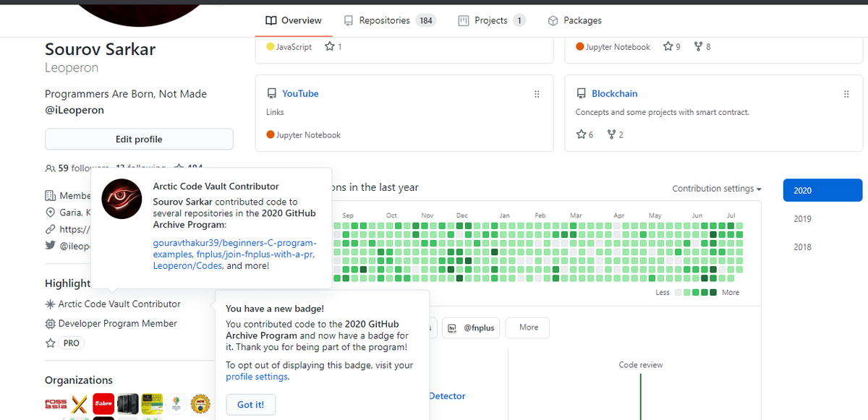This screenshot has width=868, height=420.
Task: Click the Leoperon username text
Action: 72,68
